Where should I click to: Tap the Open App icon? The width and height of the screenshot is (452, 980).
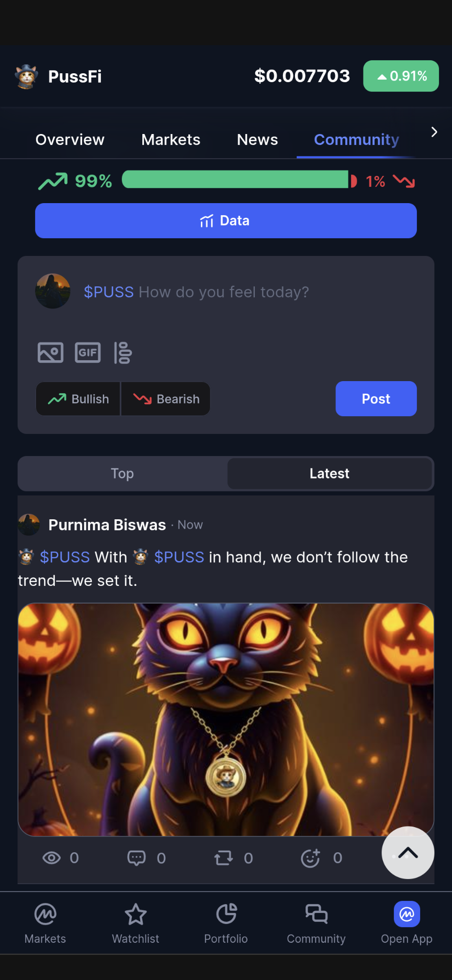click(406, 914)
